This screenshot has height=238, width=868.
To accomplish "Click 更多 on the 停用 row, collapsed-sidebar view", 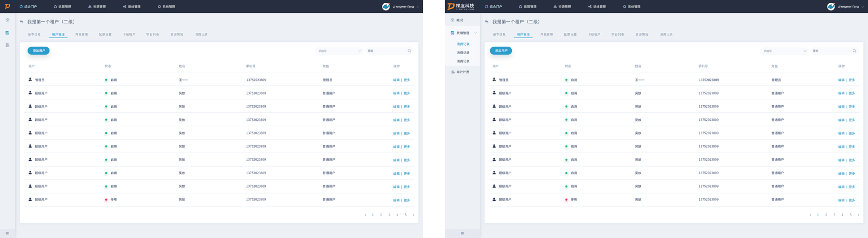I will [407, 200].
